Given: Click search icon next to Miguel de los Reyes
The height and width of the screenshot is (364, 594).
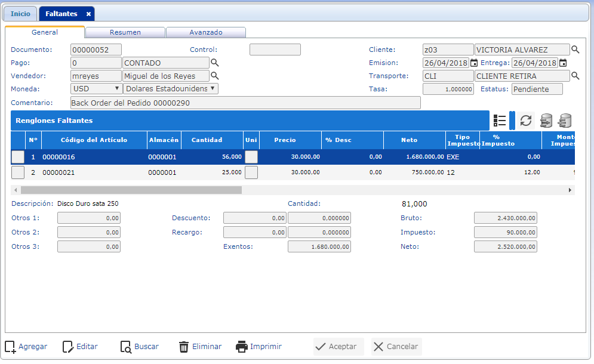Looking at the screenshot, I should (215, 76).
